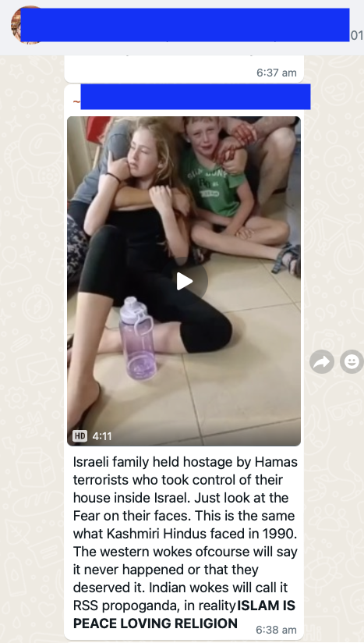Select the previous message bubble at top
The image size is (364, 643).
(184, 69)
